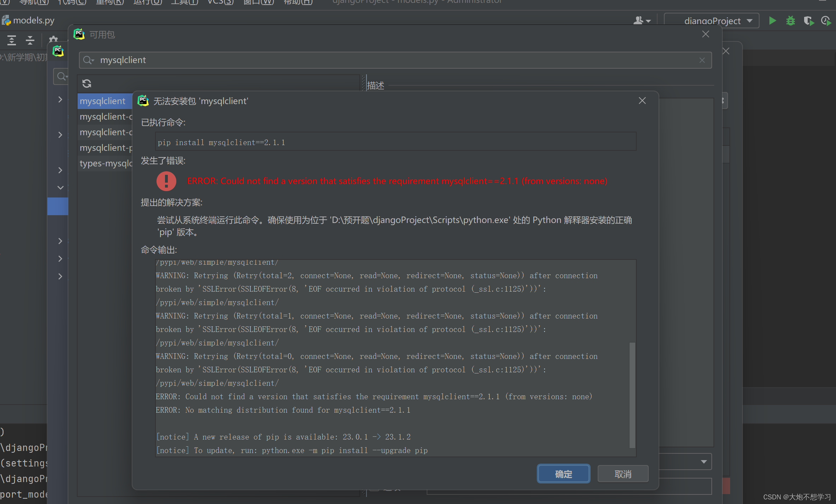This screenshot has width=836, height=504.
Task: Expand the second settings tree chevron
Action: [x=60, y=135]
